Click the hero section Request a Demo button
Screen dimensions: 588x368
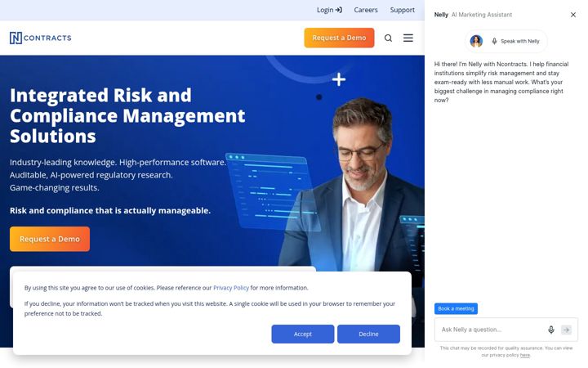tap(50, 239)
